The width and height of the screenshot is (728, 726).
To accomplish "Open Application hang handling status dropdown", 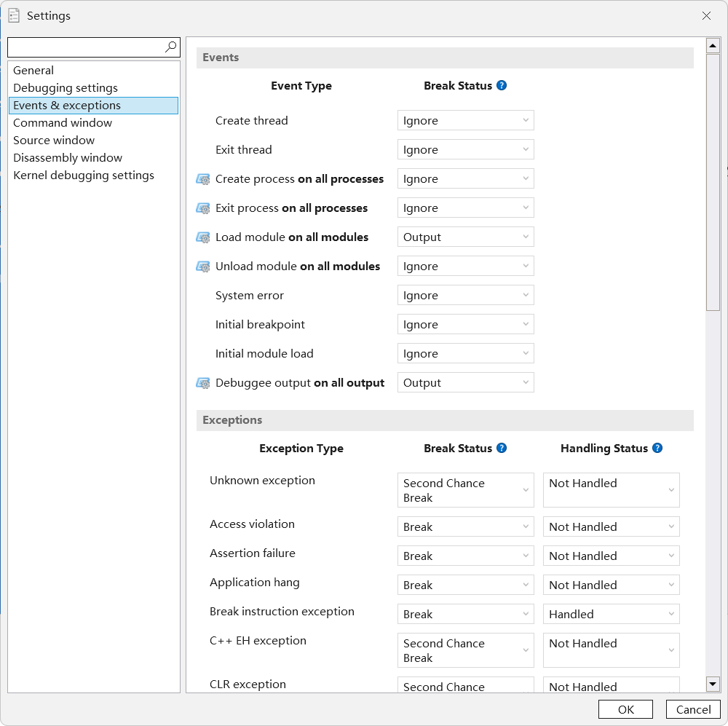I will pyautogui.click(x=612, y=585).
